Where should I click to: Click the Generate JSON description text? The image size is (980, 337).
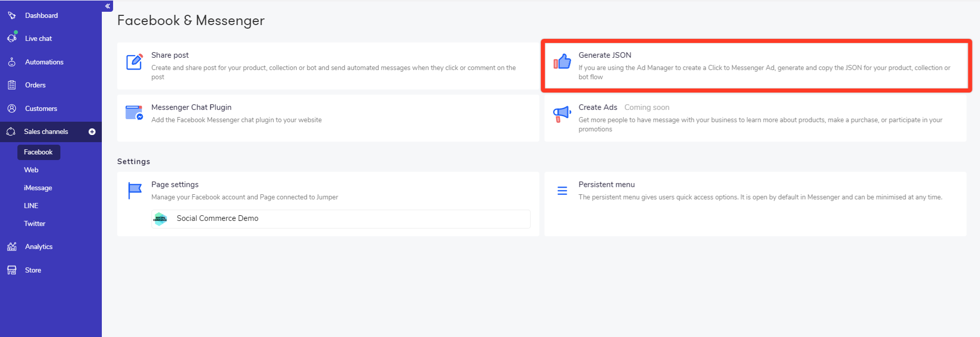click(765, 72)
